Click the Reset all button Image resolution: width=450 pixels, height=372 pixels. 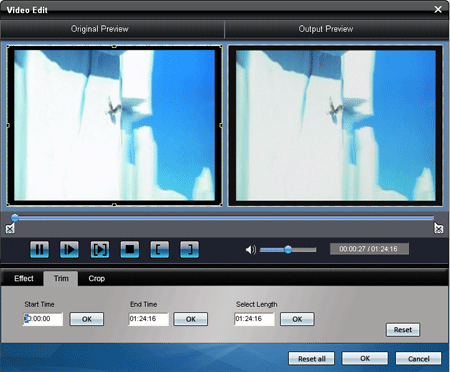(x=312, y=359)
